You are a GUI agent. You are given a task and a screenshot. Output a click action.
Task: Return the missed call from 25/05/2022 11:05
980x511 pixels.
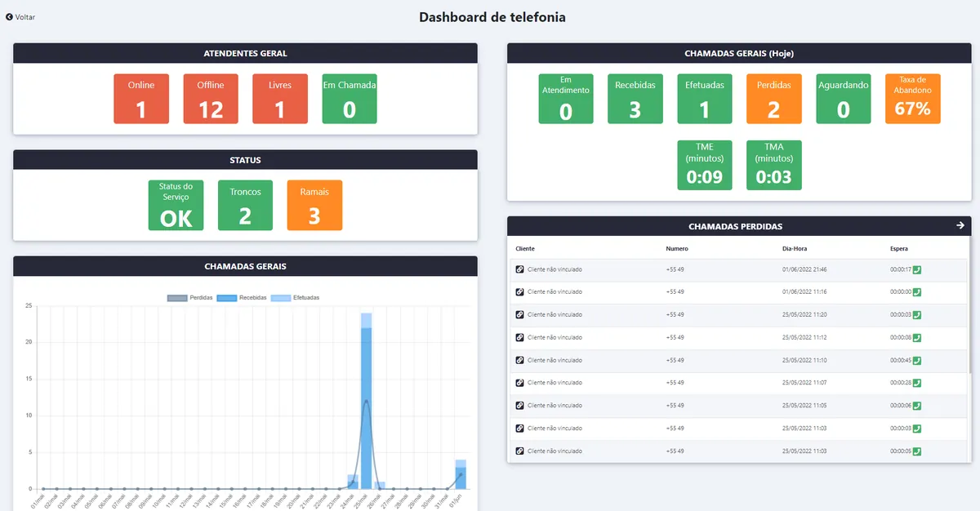coord(917,406)
